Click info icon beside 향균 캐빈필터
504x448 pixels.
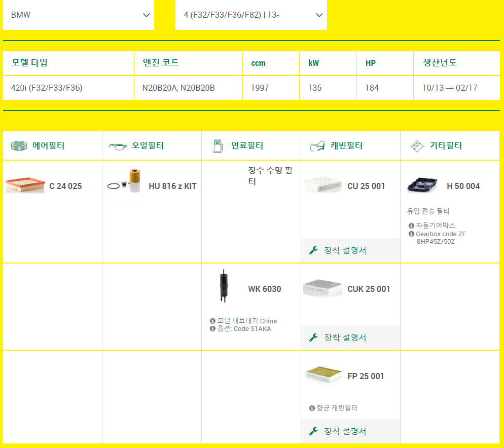point(312,408)
